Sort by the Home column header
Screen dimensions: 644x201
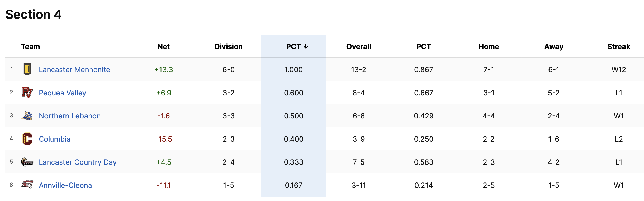pyautogui.click(x=488, y=47)
